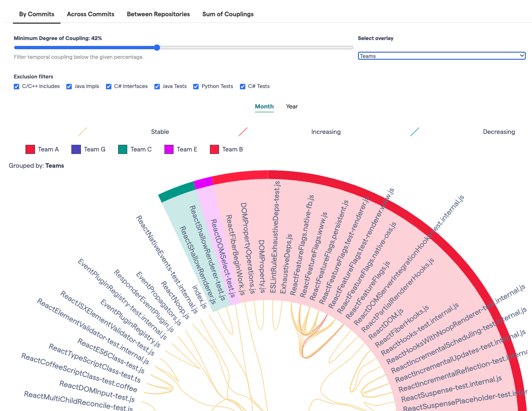532x411 pixels.
Task: Click the Team G legend color square
Action: coord(76,149)
